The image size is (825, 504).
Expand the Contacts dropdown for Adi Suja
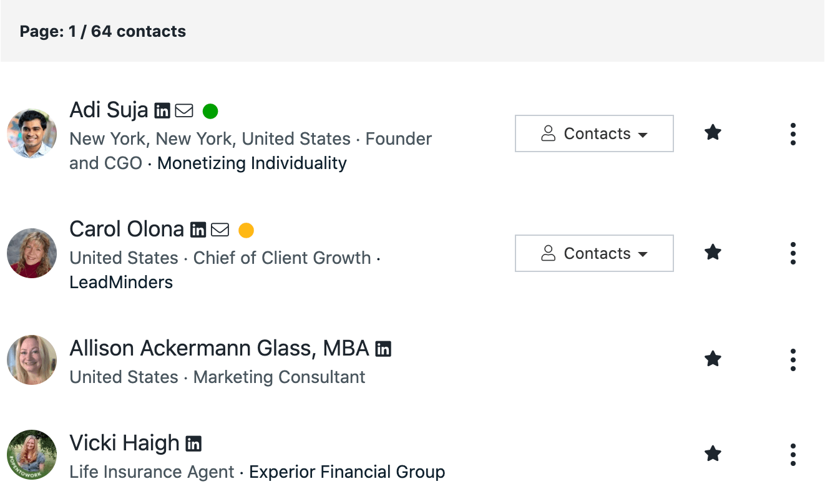point(594,133)
